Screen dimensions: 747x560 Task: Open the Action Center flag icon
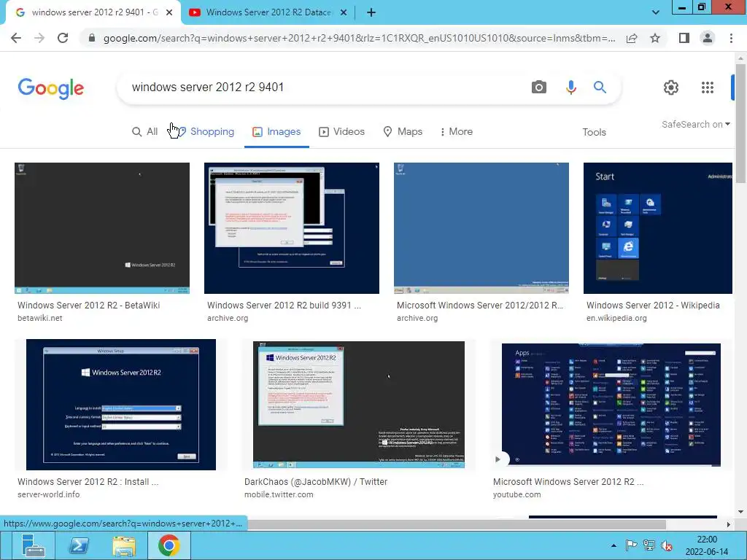pyautogui.click(x=631, y=545)
